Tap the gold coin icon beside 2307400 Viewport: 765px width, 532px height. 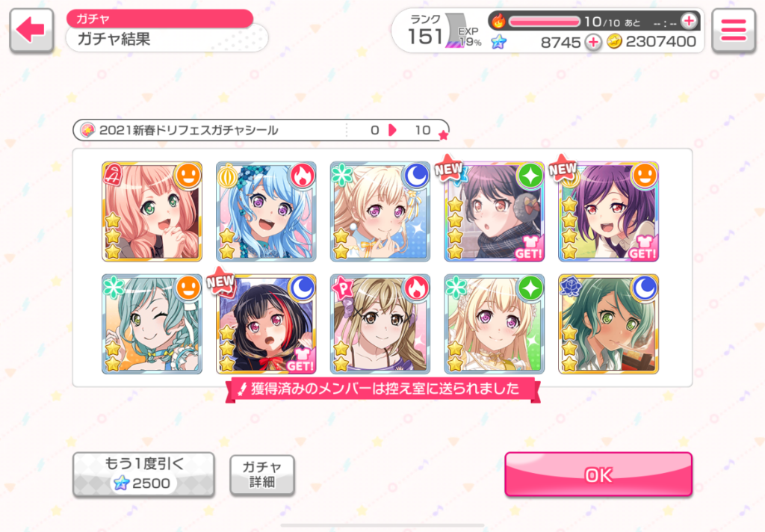[x=615, y=42]
